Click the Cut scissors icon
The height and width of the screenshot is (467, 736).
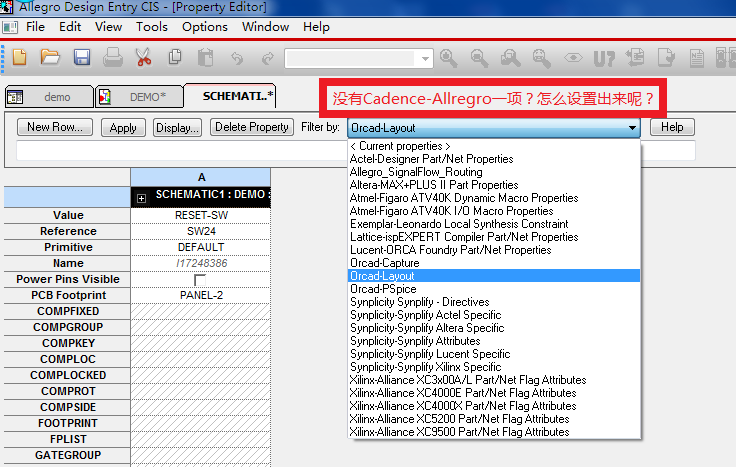point(144,58)
